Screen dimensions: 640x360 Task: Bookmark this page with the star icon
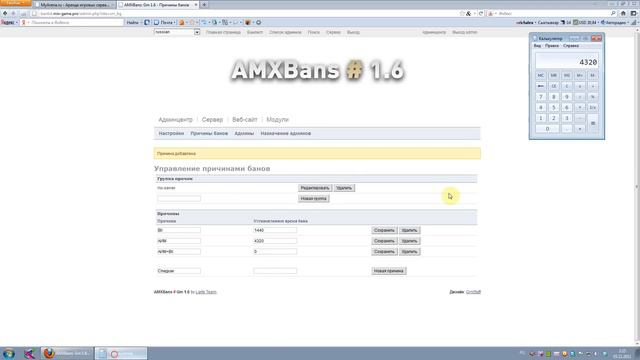(462, 13)
